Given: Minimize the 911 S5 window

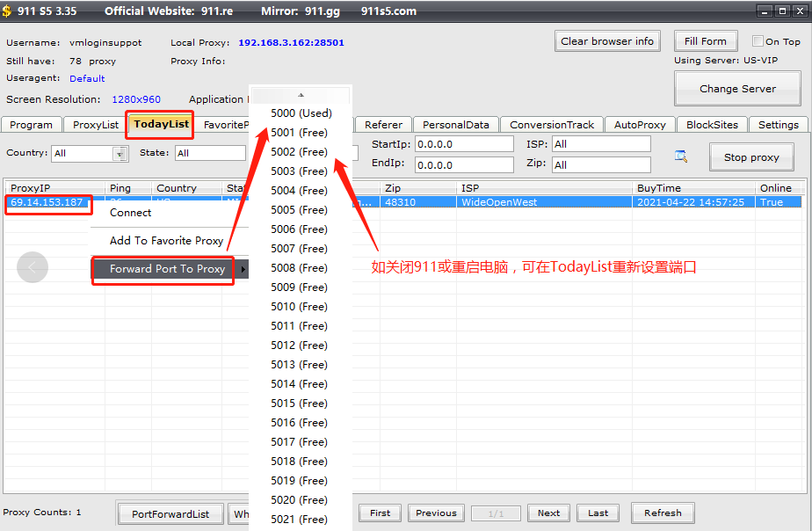Looking at the screenshot, I should [x=765, y=11].
